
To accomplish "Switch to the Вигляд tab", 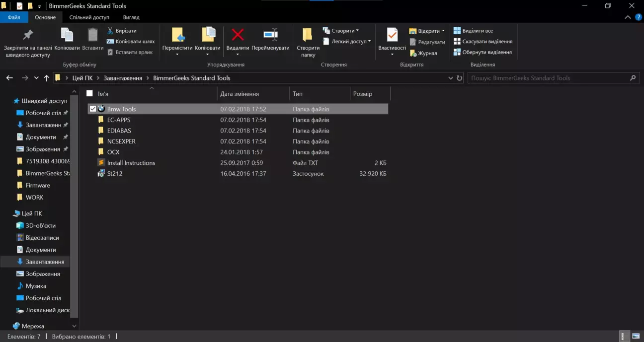I will (131, 17).
